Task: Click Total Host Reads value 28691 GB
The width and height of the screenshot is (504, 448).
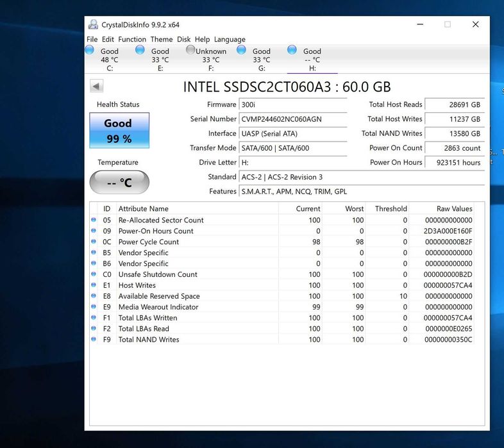Action: click(x=455, y=104)
